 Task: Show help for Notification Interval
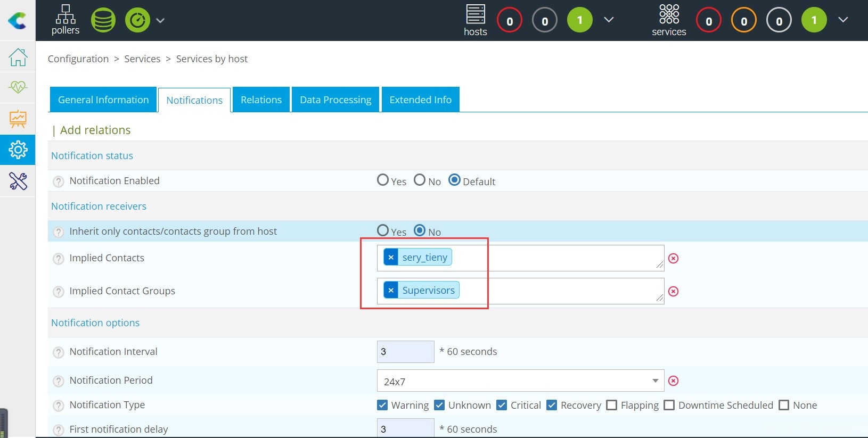pyautogui.click(x=59, y=352)
